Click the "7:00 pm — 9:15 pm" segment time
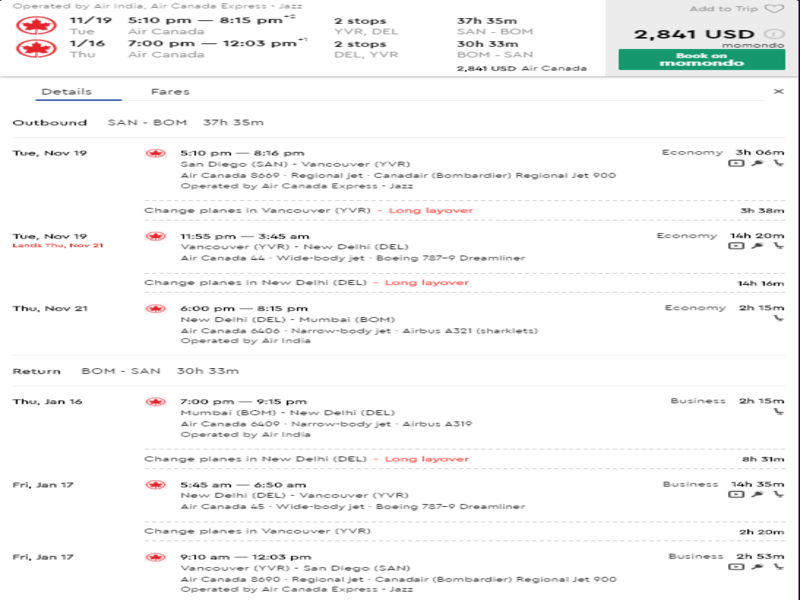 coord(243,402)
